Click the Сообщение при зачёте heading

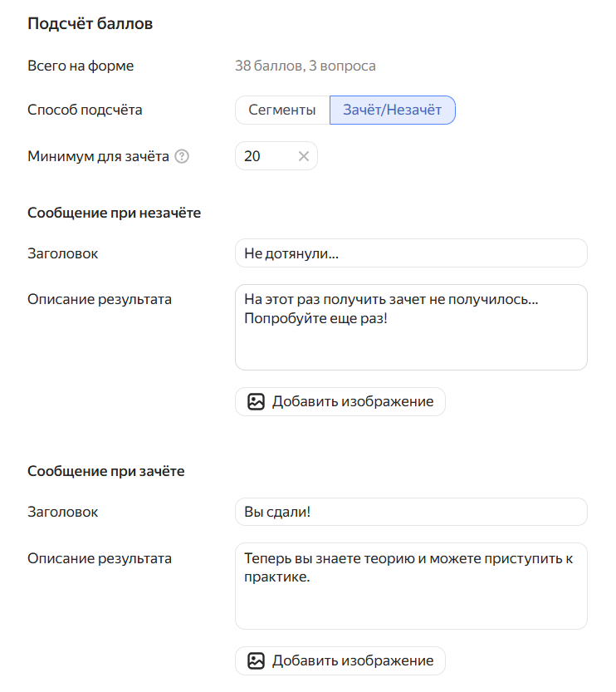[x=105, y=471]
